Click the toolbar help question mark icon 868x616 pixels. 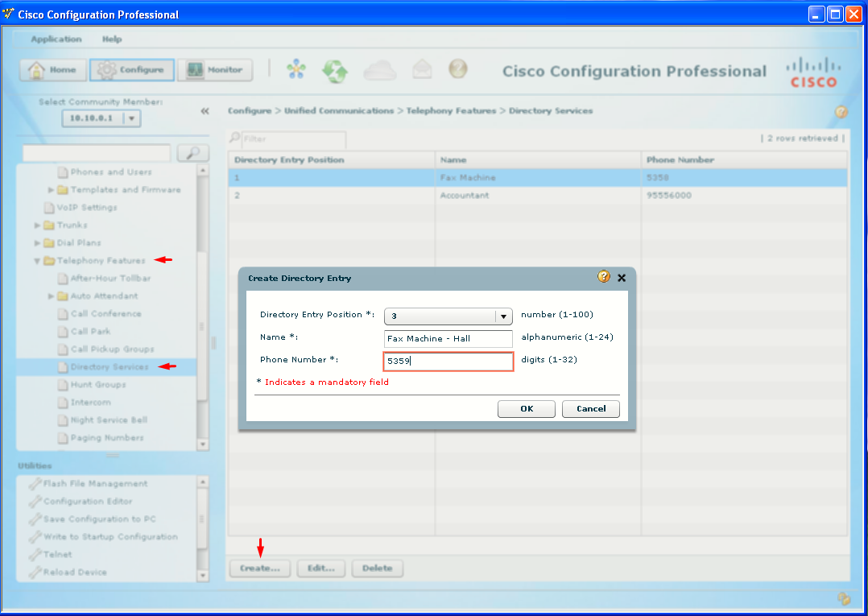pos(458,69)
